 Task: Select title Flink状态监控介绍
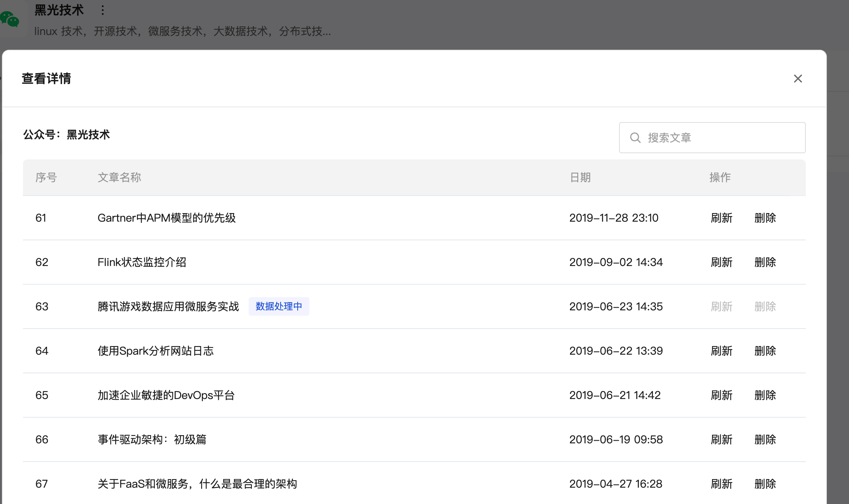(x=142, y=262)
